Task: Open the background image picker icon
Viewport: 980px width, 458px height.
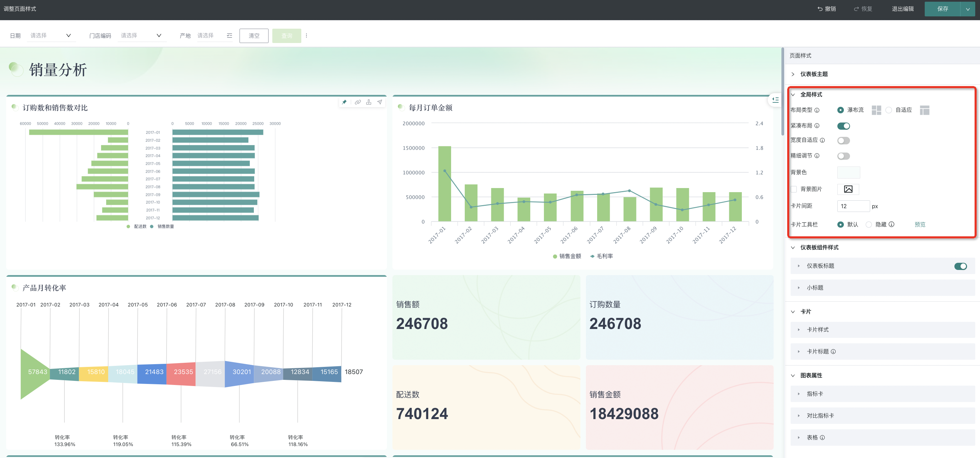Action: coord(848,189)
